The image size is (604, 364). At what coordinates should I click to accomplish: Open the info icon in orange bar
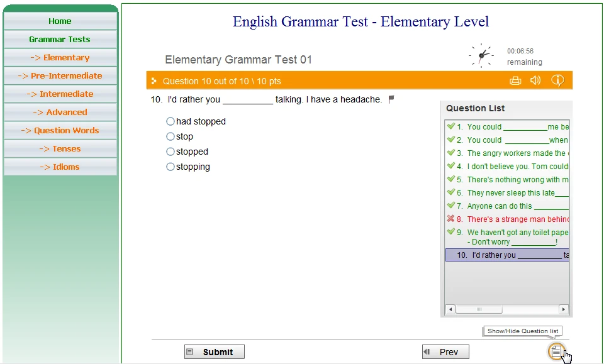[x=557, y=80]
